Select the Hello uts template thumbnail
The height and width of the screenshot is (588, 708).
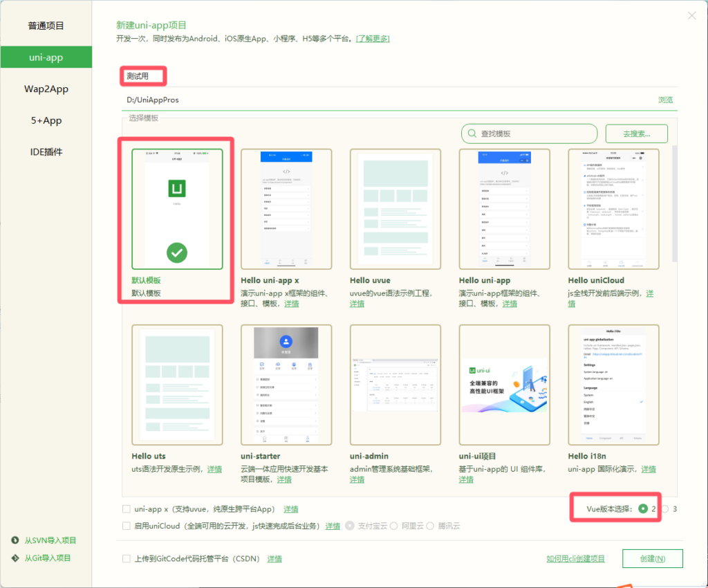[x=177, y=385]
